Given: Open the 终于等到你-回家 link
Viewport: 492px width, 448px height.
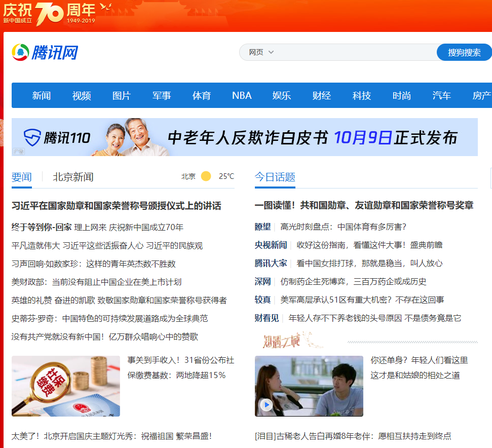Looking at the screenshot, I should (42, 227).
